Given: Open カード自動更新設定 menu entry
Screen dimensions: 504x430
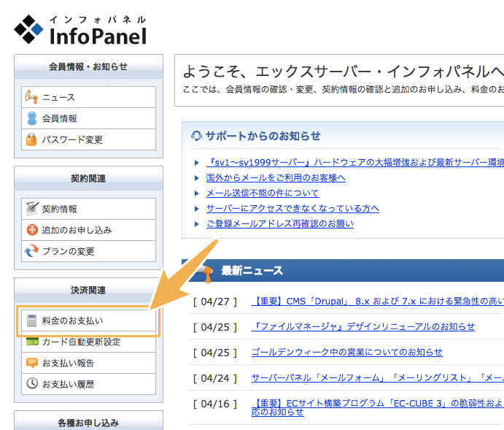Looking at the screenshot, I should [88, 342].
